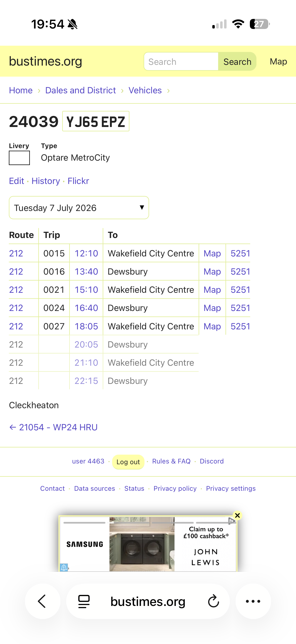Open the Map item in the header
Viewport: 296px width, 644px height.
278,61
